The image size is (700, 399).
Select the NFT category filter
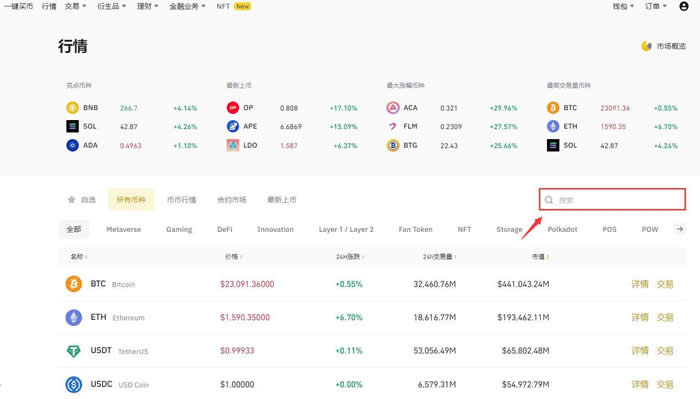point(464,229)
